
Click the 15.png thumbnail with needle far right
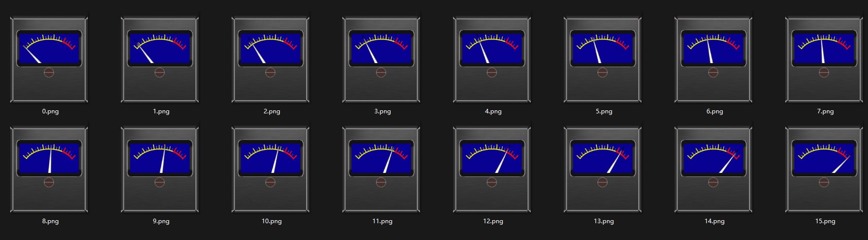824,169
